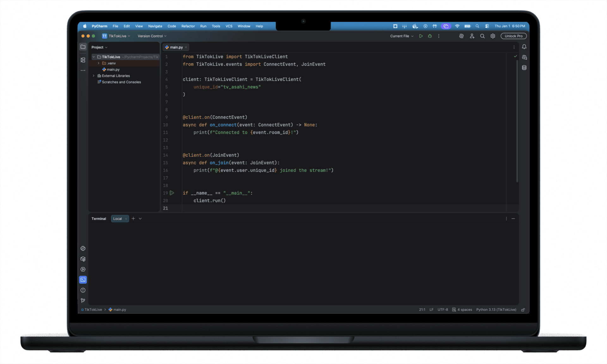
Task: Click the Notifications bell icon
Action: (x=524, y=47)
